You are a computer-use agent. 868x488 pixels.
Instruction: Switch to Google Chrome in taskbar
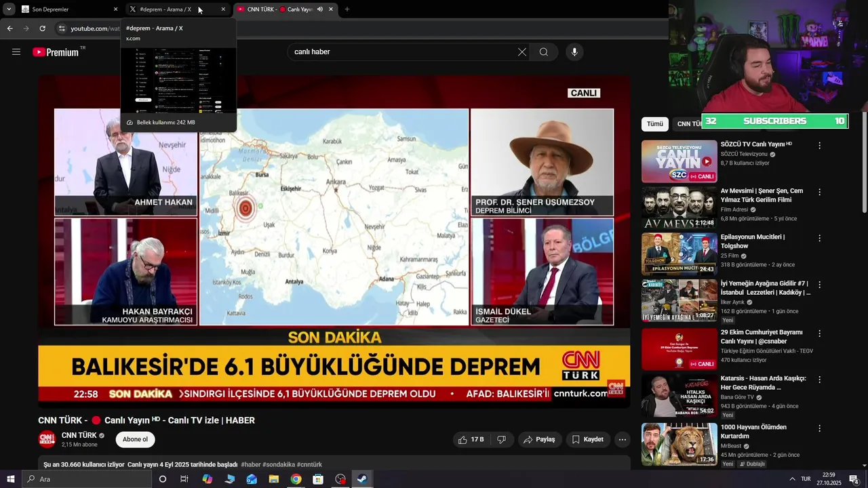[296, 479]
